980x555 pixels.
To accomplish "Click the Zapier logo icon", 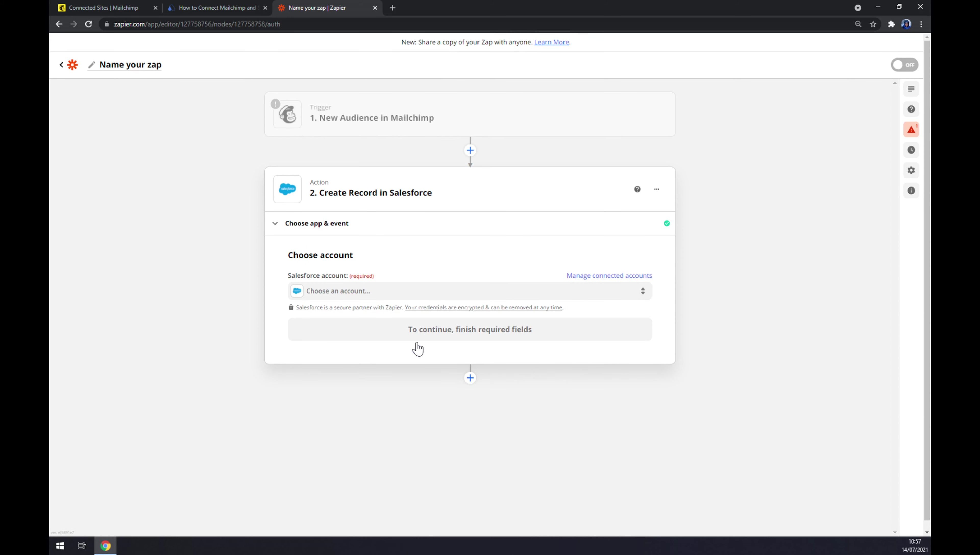I will pyautogui.click(x=72, y=65).
